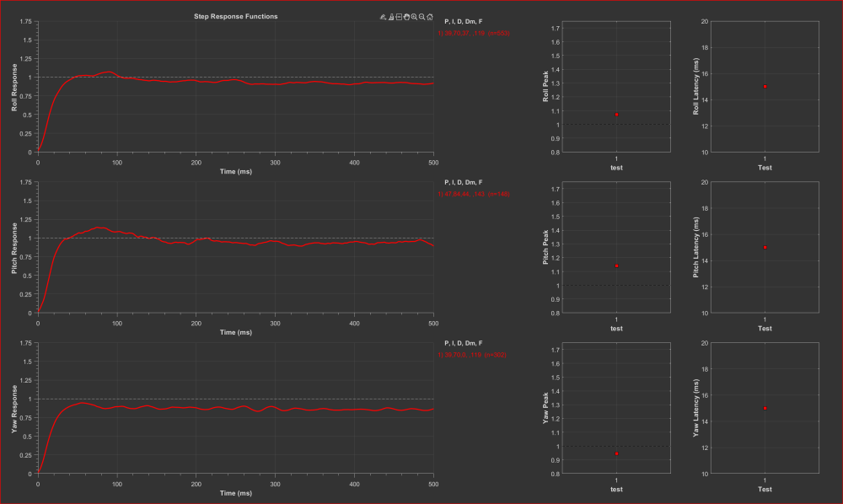Click the red Yaw Peak data marker

pyautogui.click(x=617, y=453)
